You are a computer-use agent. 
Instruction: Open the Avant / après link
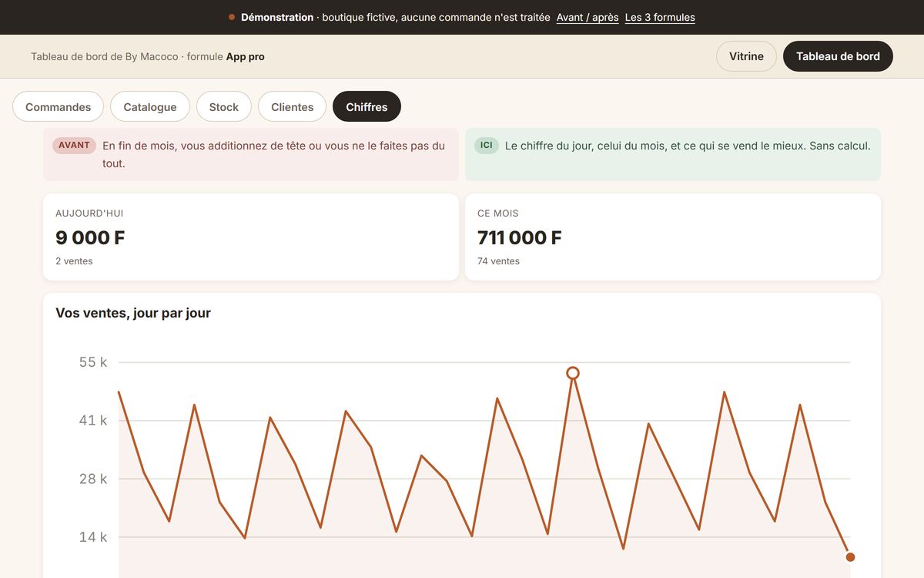coord(588,17)
